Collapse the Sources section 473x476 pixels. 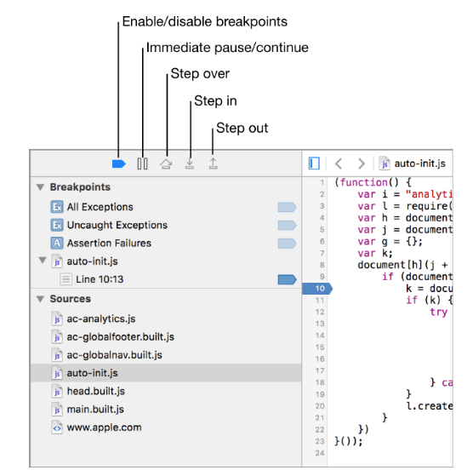pos(40,299)
